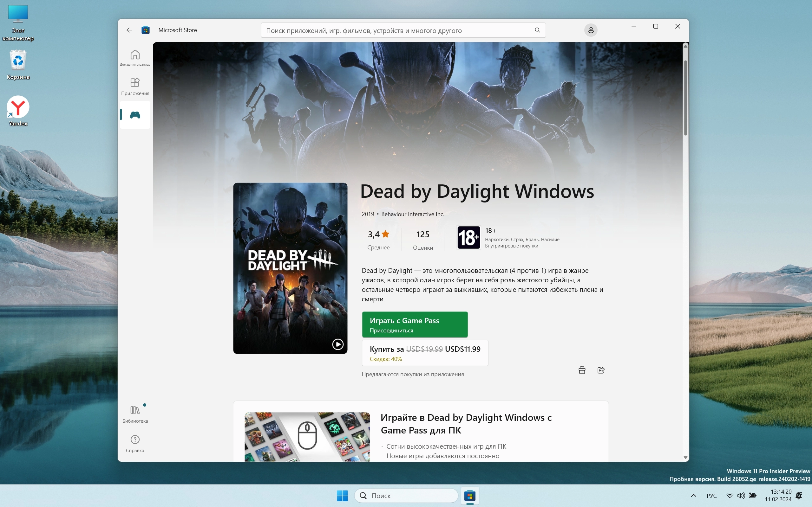Click Купить за USD$11.99 button
The height and width of the screenshot is (507, 812).
coord(424,353)
